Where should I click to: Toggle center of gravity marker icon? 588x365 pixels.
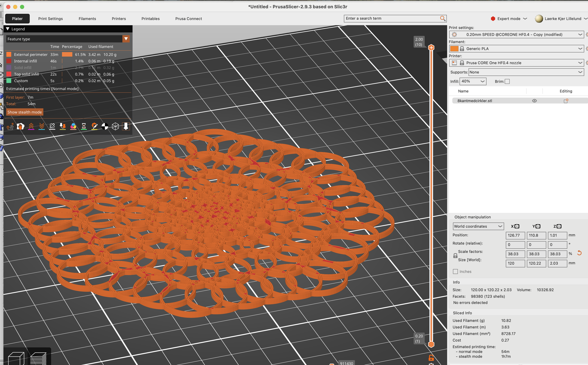coord(105,126)
